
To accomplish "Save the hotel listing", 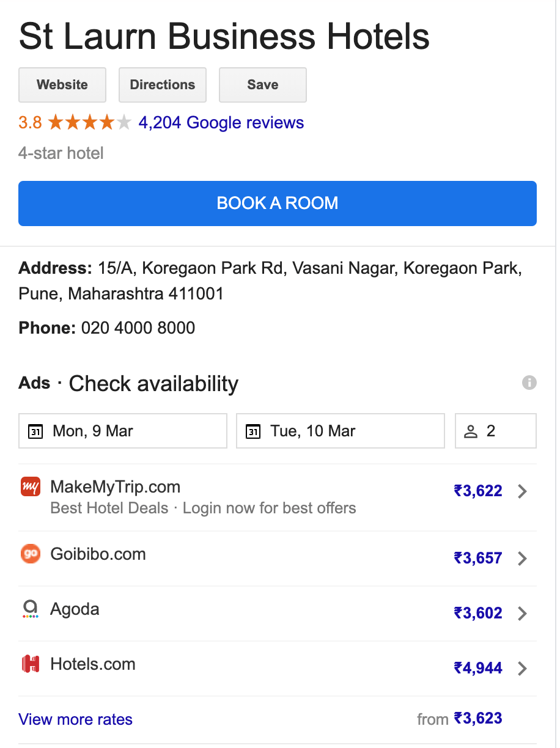I will [x=263, y=85].
